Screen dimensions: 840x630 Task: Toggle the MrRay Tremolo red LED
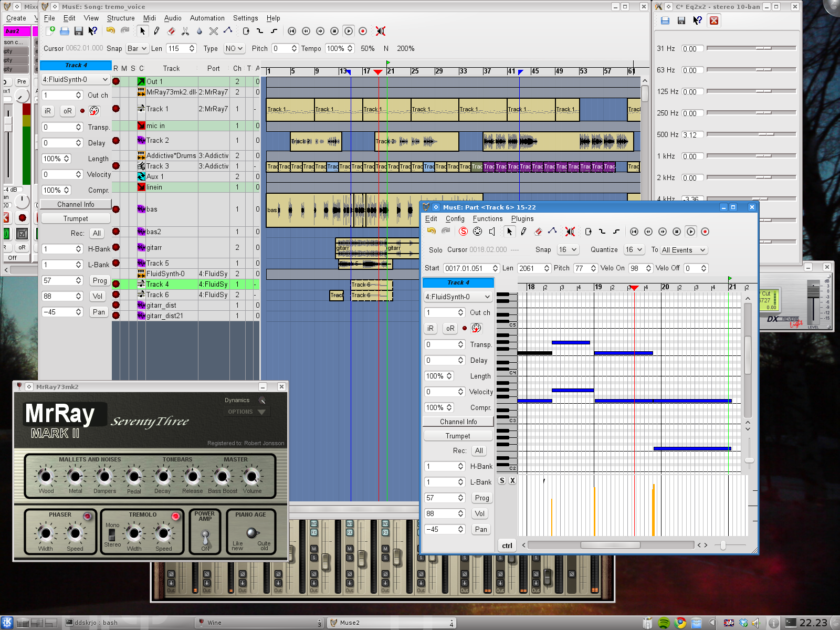pos(175,516)
